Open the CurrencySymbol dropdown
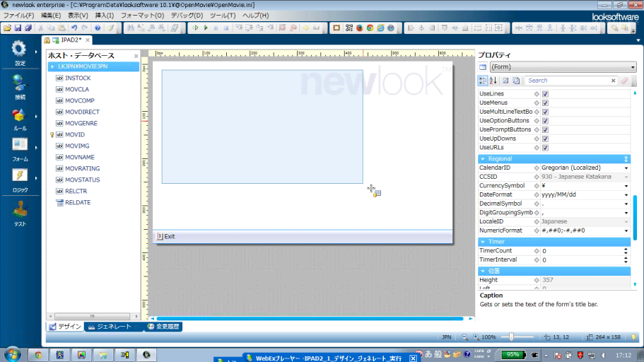 [x=626, y=186]
